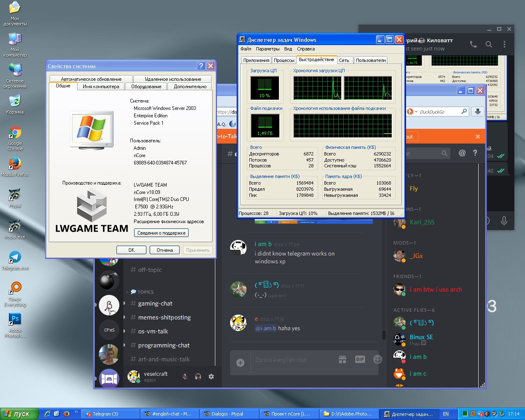Toggle Discord microphone mute
Image resolution: width=525 pixels, height=420 pixels.
click(x=185, y=377)
